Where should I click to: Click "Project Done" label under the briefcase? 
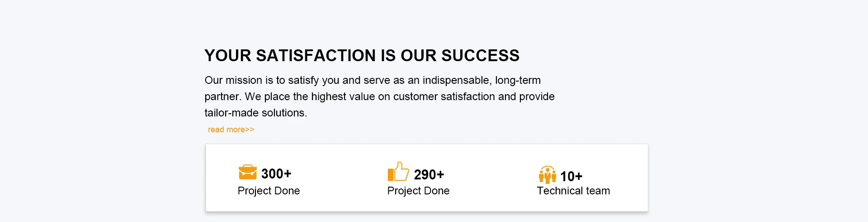(x=269, y=191)
